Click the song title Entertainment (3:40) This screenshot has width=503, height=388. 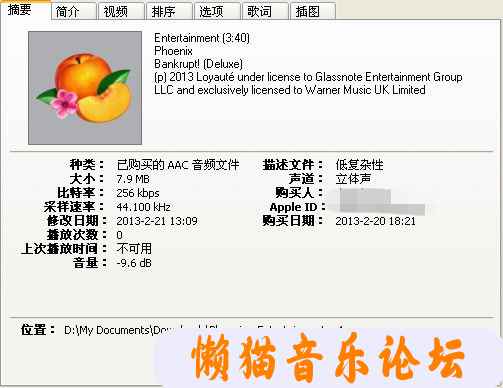[202, 38]
